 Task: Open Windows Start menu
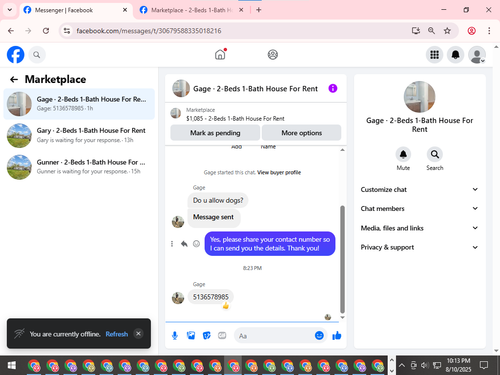pyautogui.click(x=11, y=365)
